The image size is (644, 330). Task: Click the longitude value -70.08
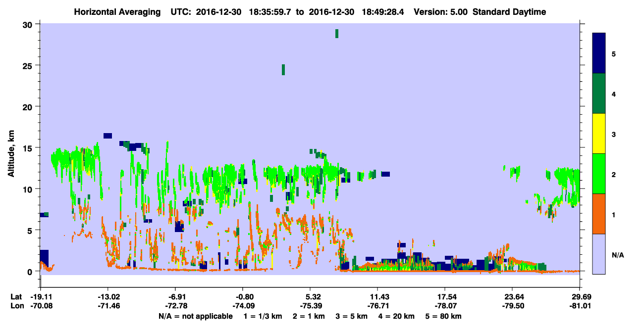[x=40, y=306]
